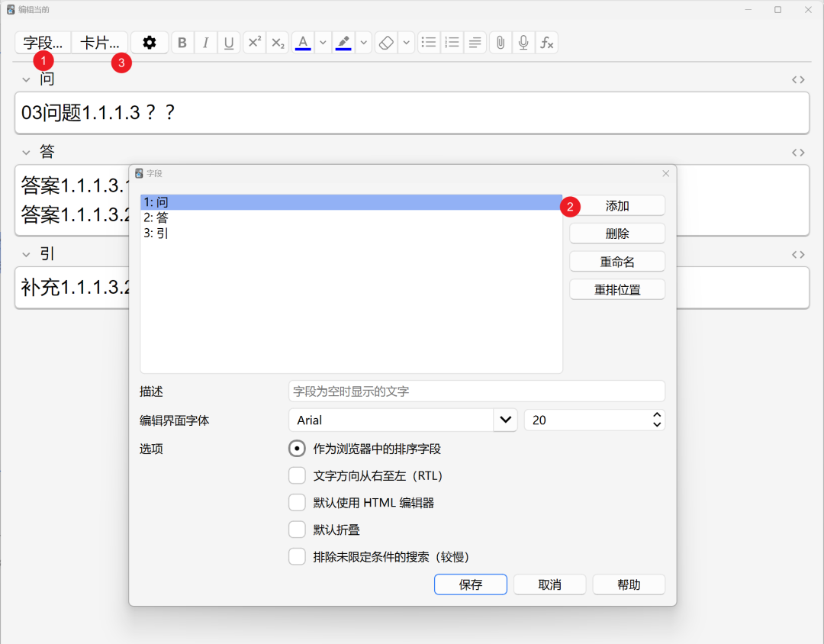The width and height of the screenshot is (824, 644).
Task: Select field '3: 引' in list
Action: coord(351,233)
